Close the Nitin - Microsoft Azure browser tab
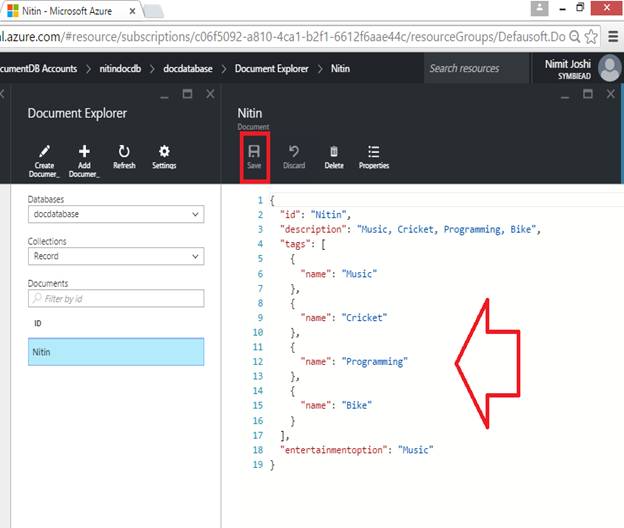The height and width of the screenshot is (528, 624). point(132,11)
